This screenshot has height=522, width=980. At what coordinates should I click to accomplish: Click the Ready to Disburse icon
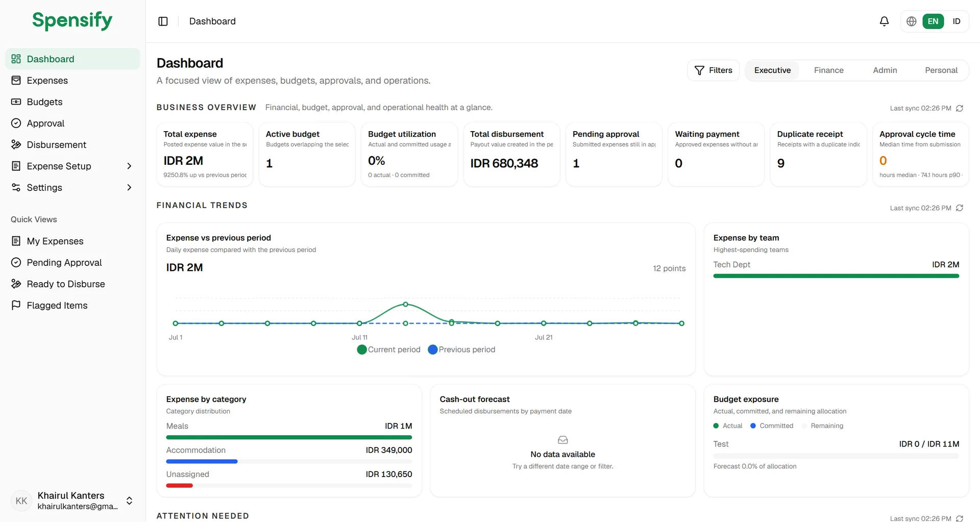pos(16,284)
